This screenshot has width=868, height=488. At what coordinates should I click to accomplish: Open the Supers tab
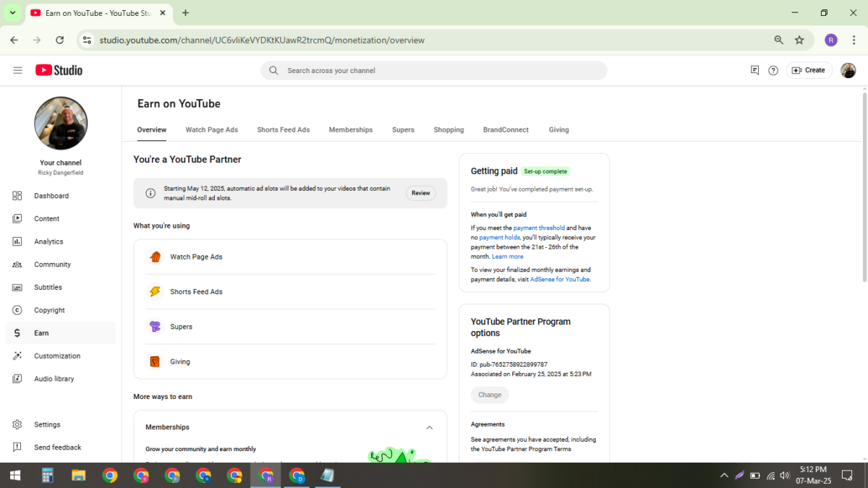click(404, 130)
